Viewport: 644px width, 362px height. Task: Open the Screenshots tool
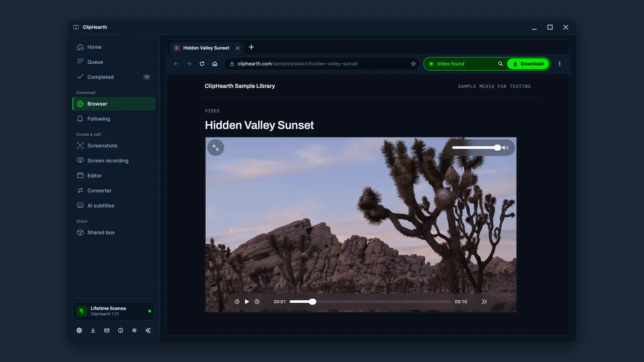pyautogui.click(x=114, y=146)
